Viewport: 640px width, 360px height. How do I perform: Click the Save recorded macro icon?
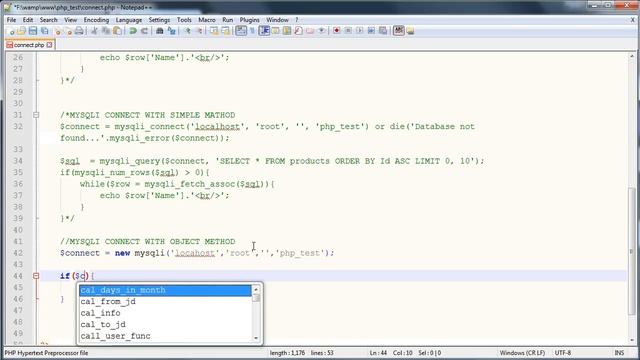click(382, 31)
